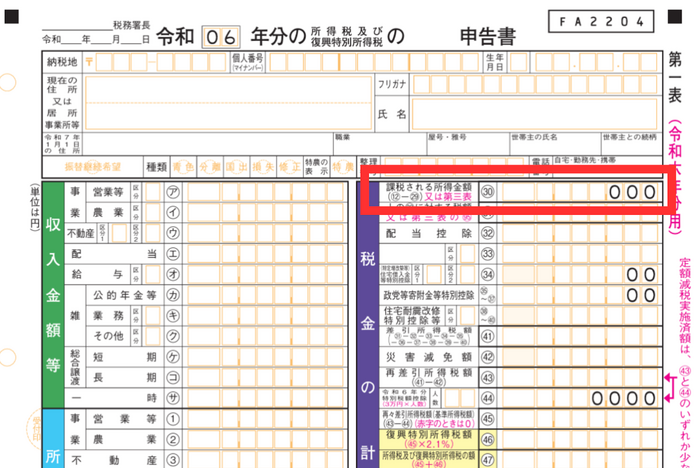The image size is (700, 468).
Task: Click the ① 営業等 所得 amount field
Action: (265, 419)
